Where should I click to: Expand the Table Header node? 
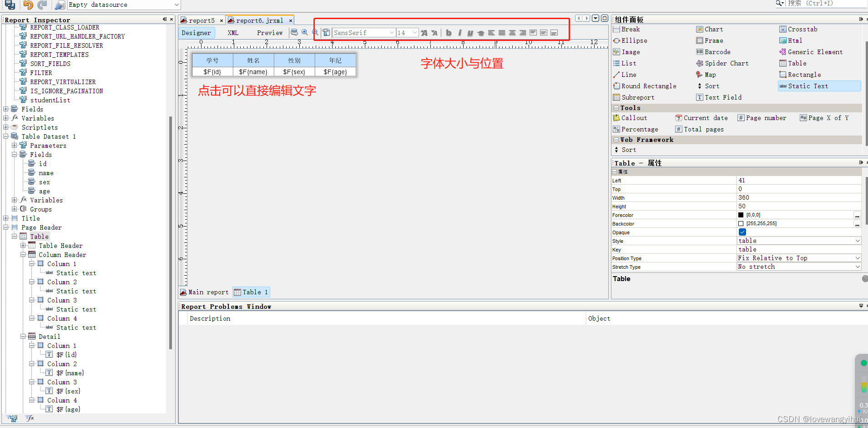coord(23,246)
